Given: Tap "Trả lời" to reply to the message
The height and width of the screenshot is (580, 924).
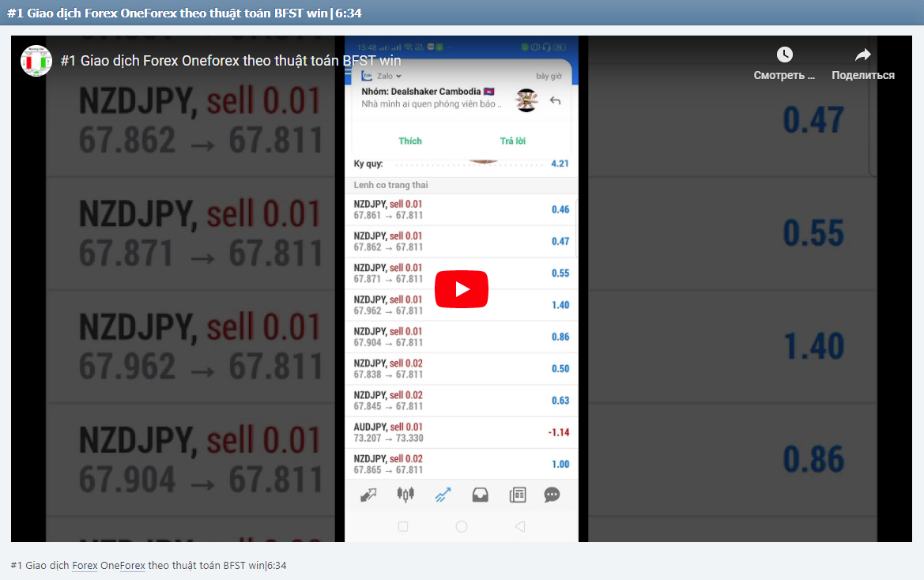Looking at the screenshot, I should coord(512,141).
